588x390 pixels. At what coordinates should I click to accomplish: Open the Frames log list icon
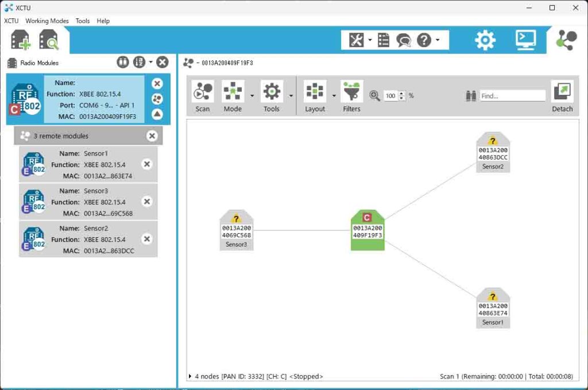pyautogui.click(x=384, y=40)
